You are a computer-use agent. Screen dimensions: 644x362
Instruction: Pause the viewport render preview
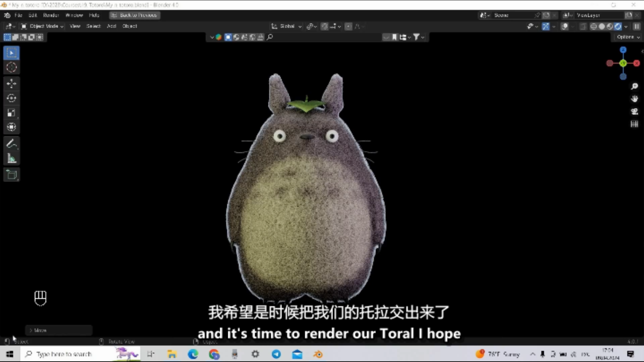click(x=636, y=26)
